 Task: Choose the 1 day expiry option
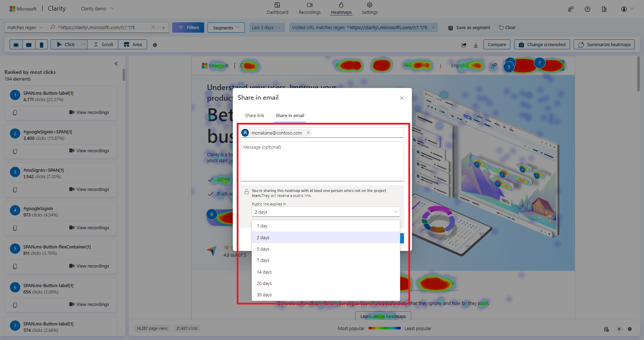pos(326,226)
